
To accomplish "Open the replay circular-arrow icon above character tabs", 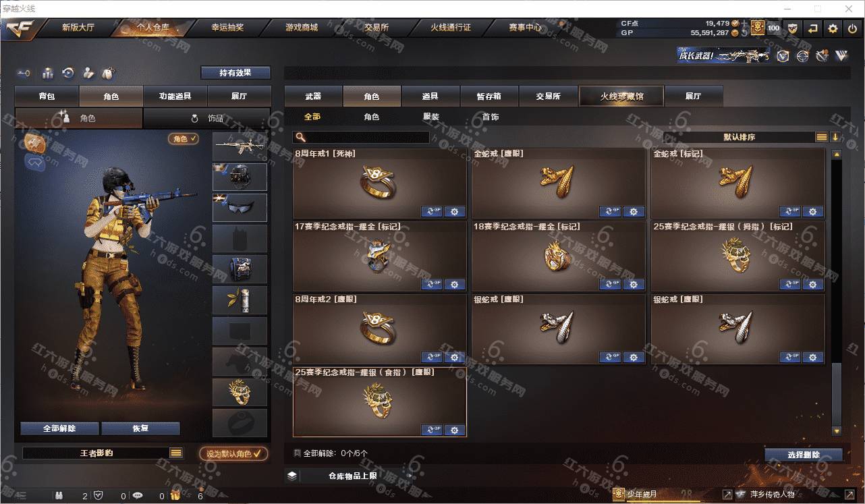I will (x=68, y=73).
